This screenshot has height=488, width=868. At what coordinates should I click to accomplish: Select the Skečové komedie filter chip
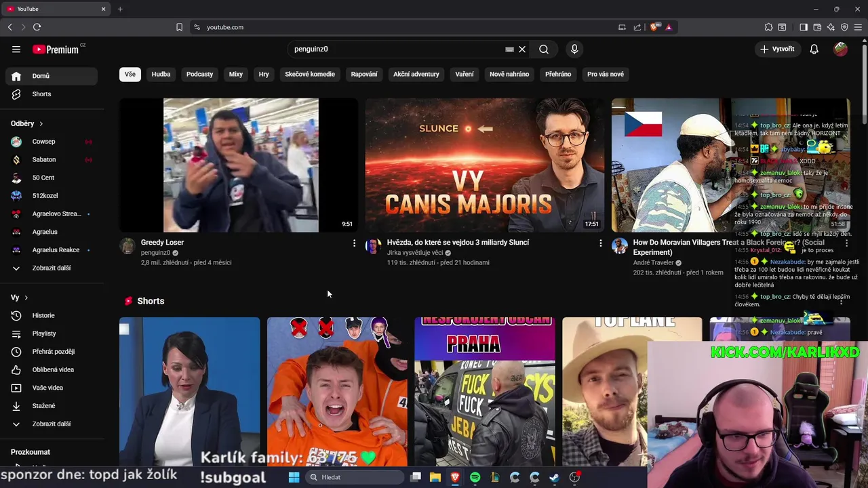pos(310,74)
